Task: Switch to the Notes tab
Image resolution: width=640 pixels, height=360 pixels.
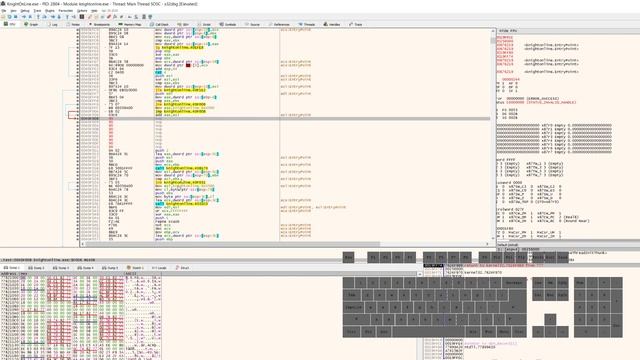Action: pos(73,24)
